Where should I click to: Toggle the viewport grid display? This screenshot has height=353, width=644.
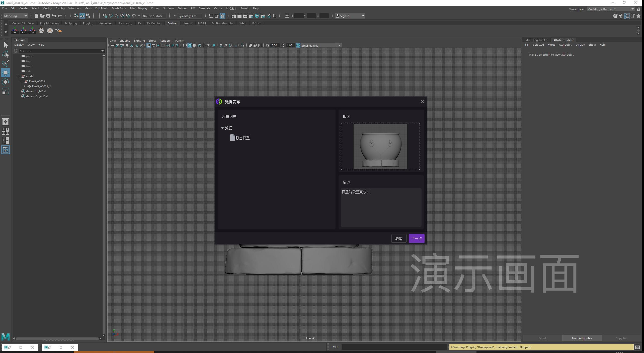[x=149, y=45]
